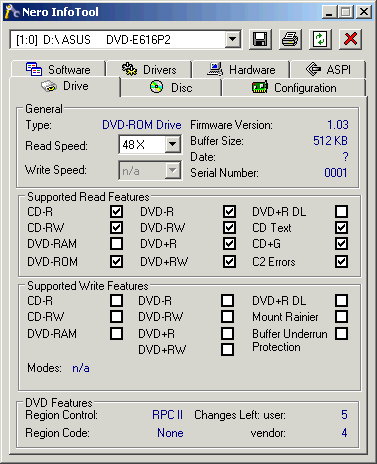Toggle the DVD+R read feature checkbox

click(x=229, y=244)
